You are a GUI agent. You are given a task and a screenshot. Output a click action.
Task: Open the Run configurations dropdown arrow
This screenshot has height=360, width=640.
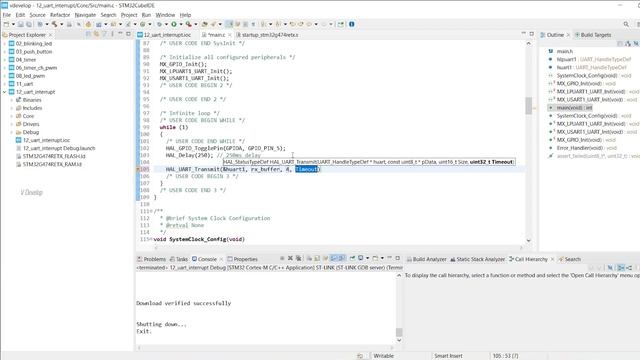[181, 24]
